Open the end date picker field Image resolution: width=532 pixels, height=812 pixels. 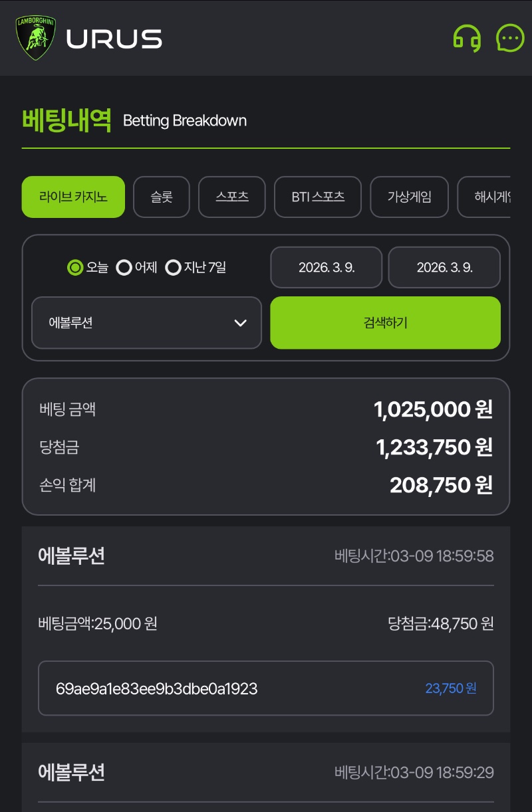(444, 268)
